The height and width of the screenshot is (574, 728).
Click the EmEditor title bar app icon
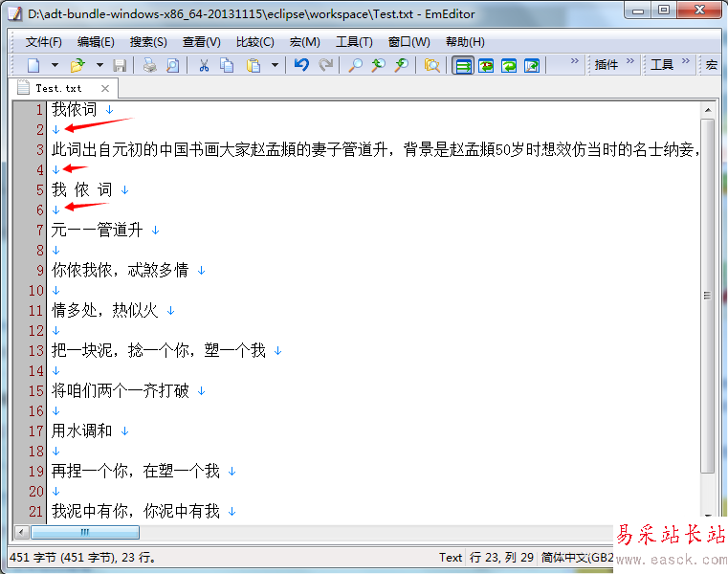click(x=15, y=14)
